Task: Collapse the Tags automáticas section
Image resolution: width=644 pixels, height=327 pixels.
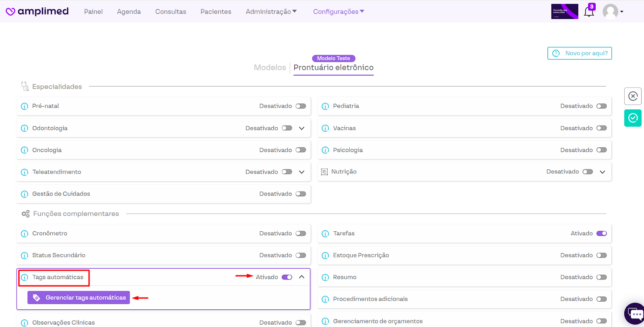Action: (302, 277)
